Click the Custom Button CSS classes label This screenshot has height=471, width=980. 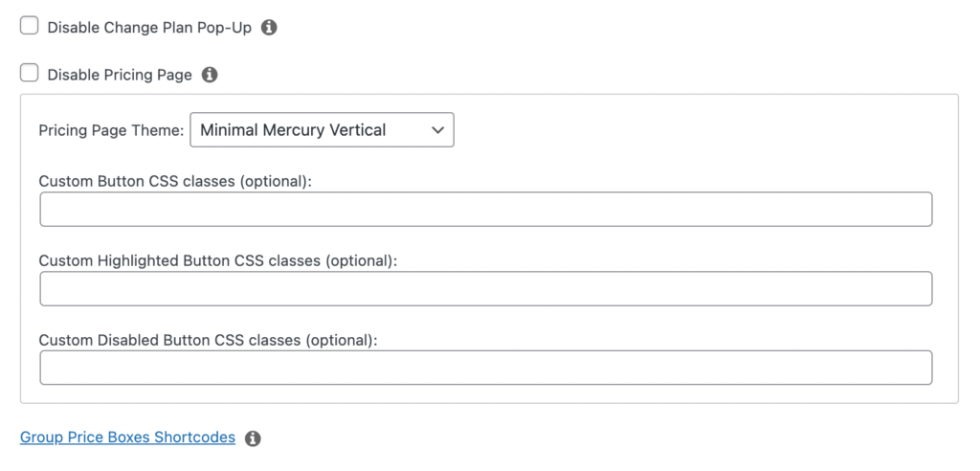(175, 181)
